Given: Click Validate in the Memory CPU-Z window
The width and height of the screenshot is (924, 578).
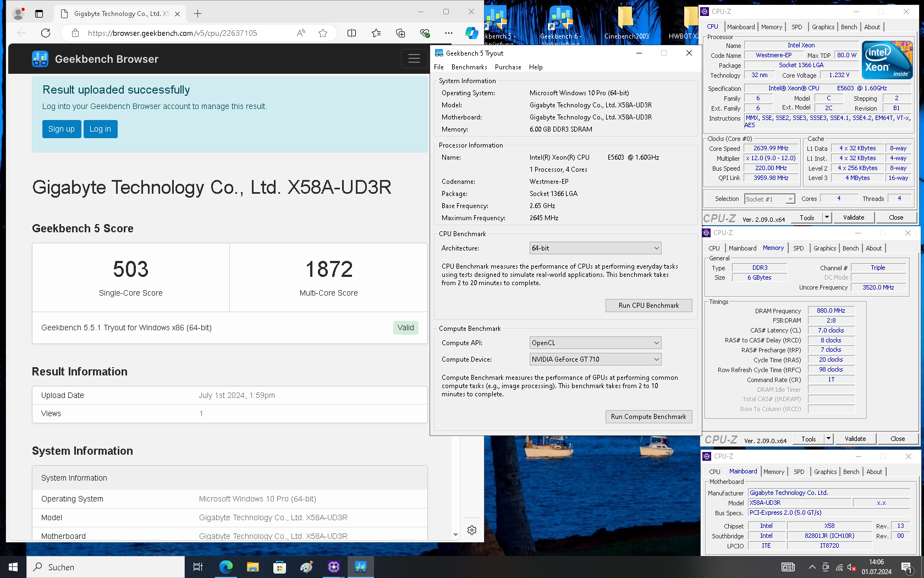Looking at the screenshot, I should click(855, 439).
